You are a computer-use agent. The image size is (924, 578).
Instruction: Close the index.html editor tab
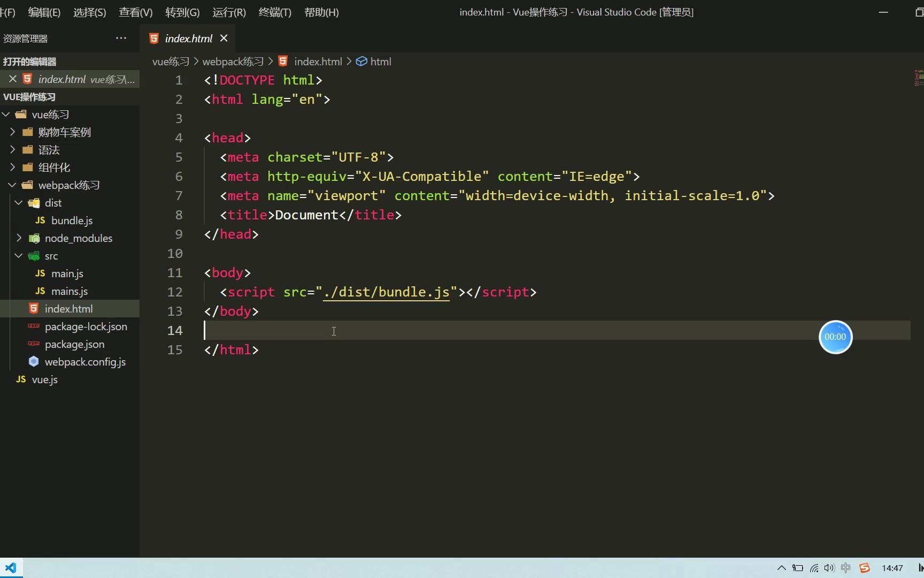(x=224, y=38)
